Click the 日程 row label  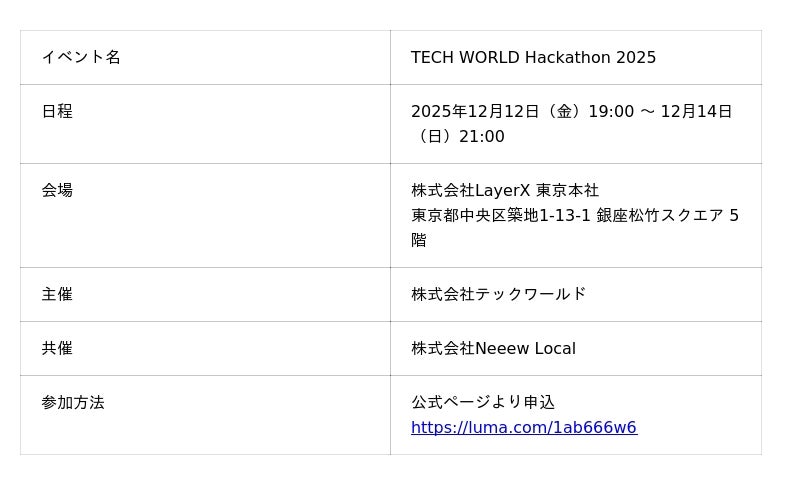click(57, 112)
